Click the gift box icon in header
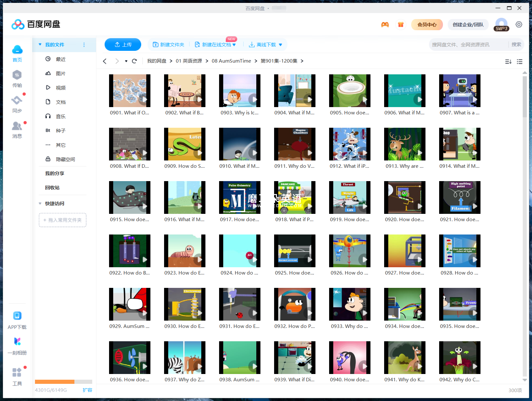 [401, 24]
